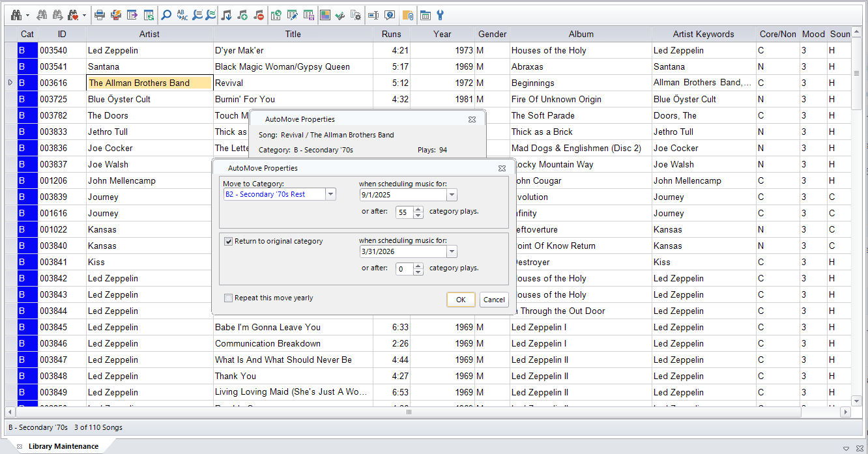Viewport: 868px width, 454px height.
Task: Click the horizontal scrollbar thumb of the grid
Action: (409, 412)
